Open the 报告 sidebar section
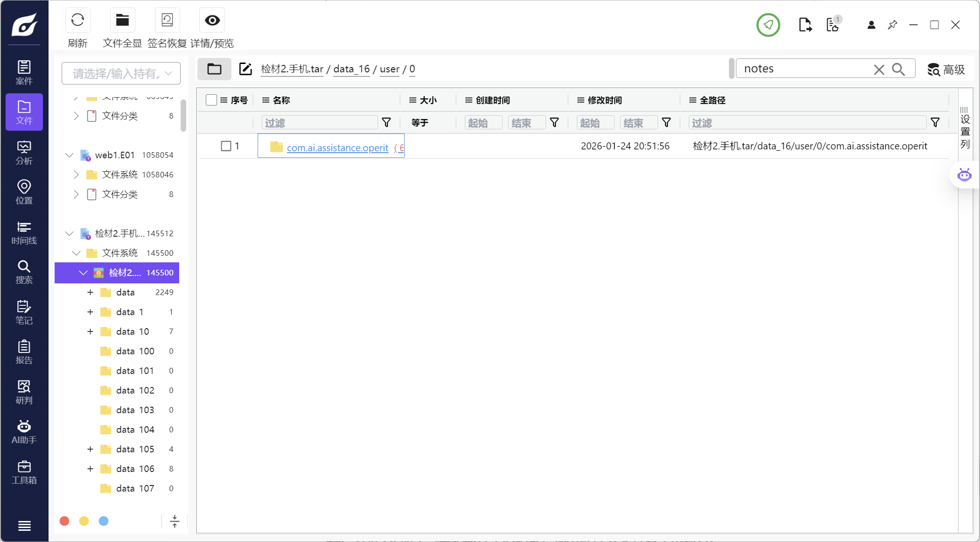Viewport: 980px width, 542px height. [24, 352]
